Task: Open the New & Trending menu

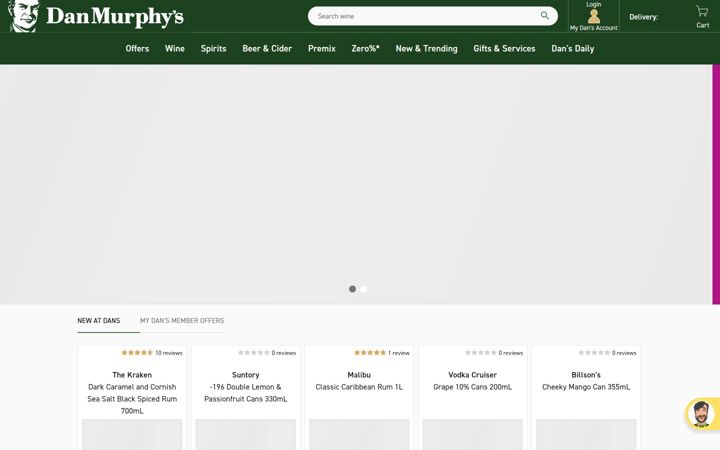Action: (x=427, y=49)
